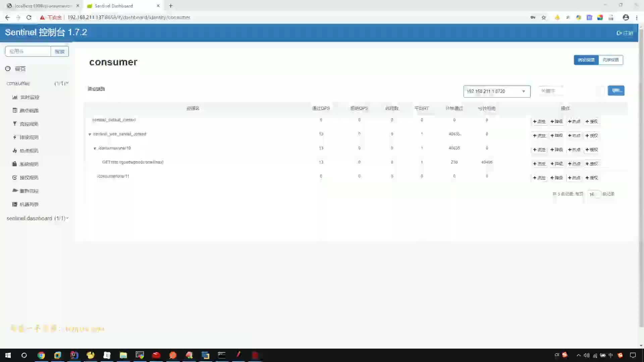Bookmark this page with the star icon

544,17
